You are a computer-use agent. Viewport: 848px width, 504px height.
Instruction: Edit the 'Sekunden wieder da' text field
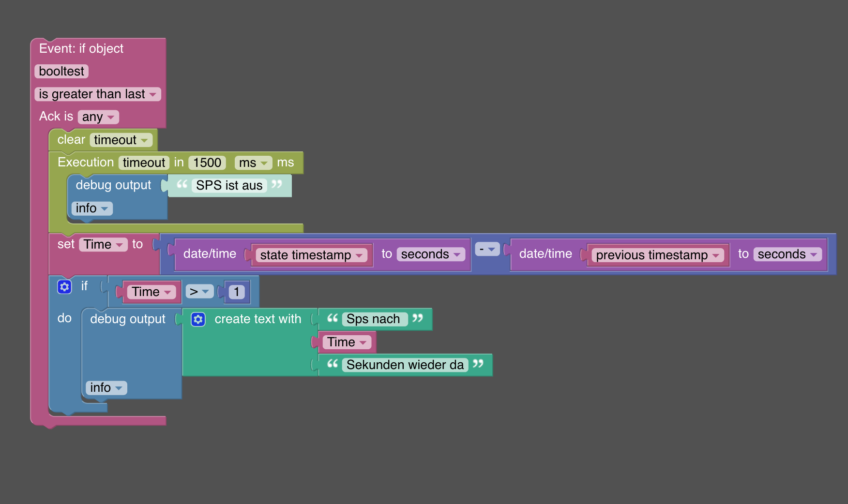click(x=405, y=365)
